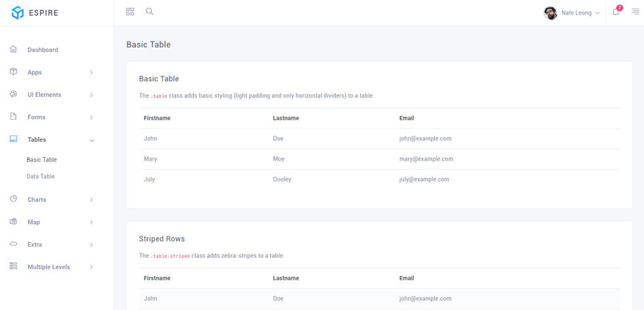Expand the Map chevron arrow
The height and width of the screenshot is (310, 644).
click(x=91, y=222)
